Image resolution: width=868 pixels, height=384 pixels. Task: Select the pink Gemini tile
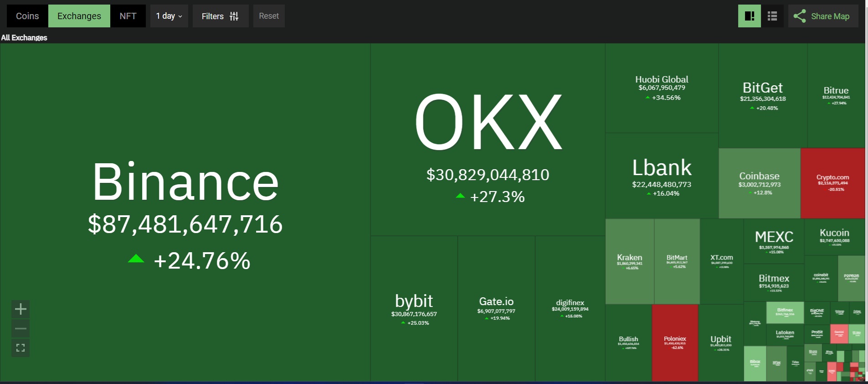pyautogui.click(x=839, y=334)
